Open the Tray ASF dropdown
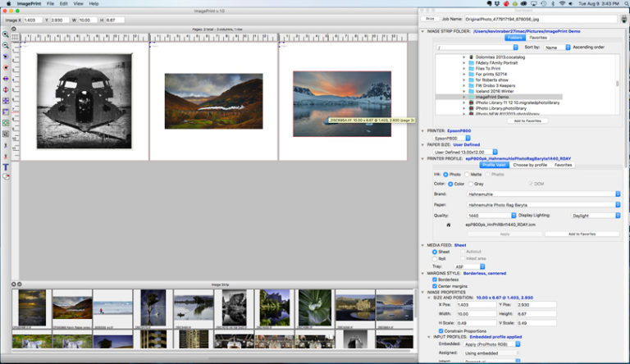The height and width of the screenshot is (364, 630). [470, 266]
